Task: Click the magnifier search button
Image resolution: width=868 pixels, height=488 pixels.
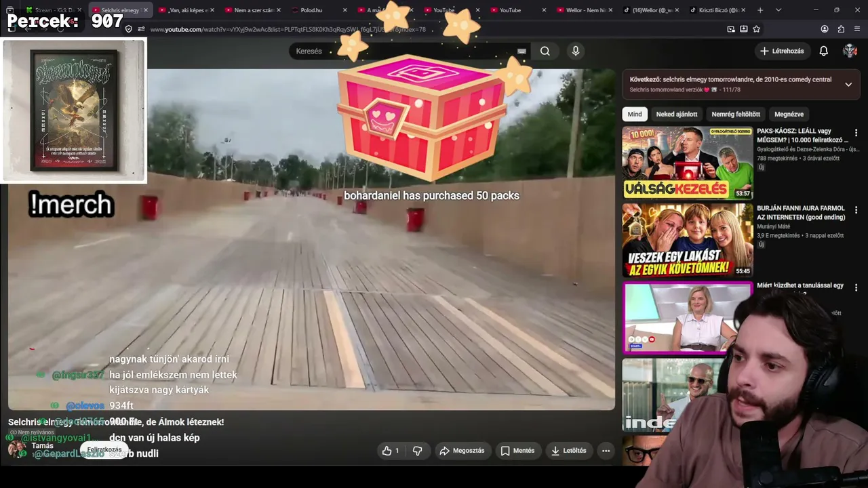Action: coord(545,51)
